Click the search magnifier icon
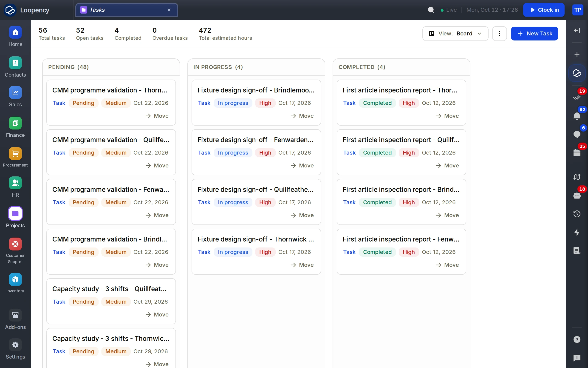588x368 pixels. pyautogui.click(x=431, y=10)
